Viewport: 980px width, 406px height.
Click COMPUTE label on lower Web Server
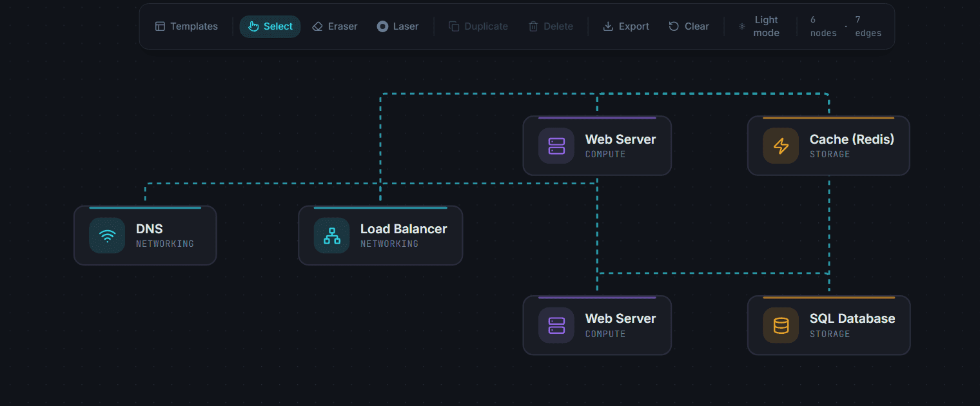coord(605,334)
